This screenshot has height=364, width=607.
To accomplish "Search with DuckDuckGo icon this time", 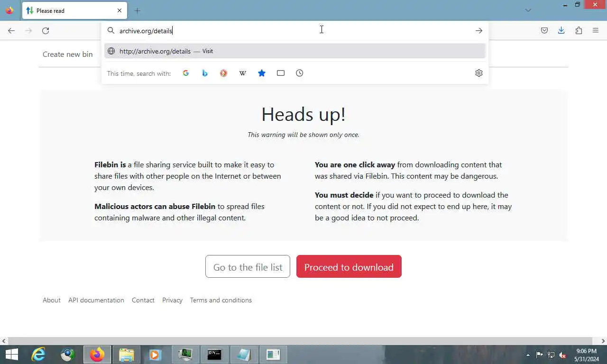I will pyautogui.click(x=224, y=73).
